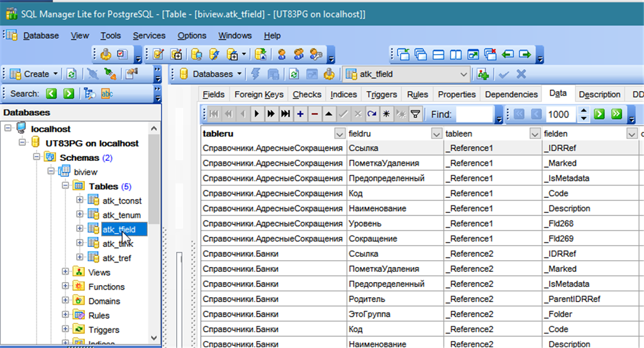Go to next data page green arrow

tap(599, 114)
